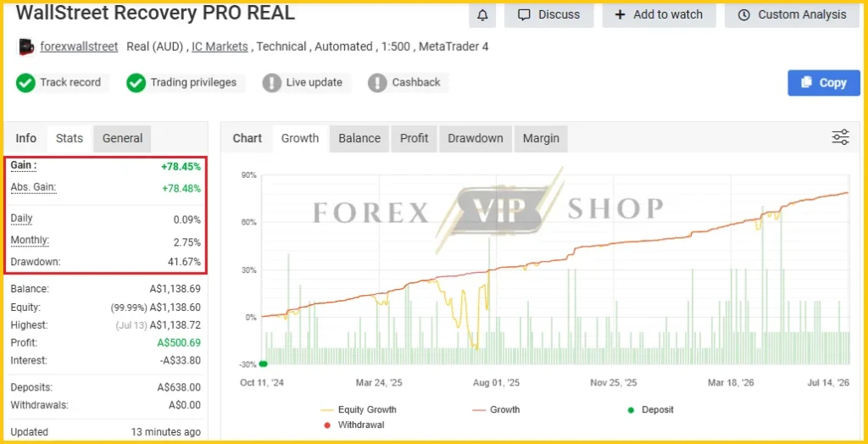Select the Chart tab label

[247, 138]
